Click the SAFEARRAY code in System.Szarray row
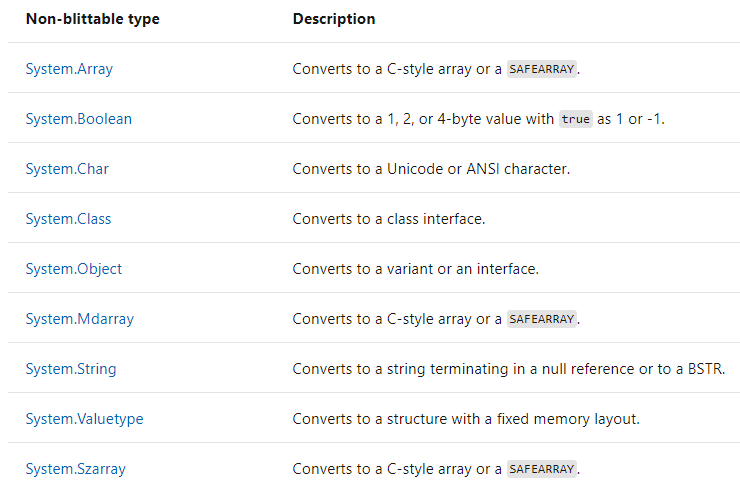 click(x=542, y=469)
